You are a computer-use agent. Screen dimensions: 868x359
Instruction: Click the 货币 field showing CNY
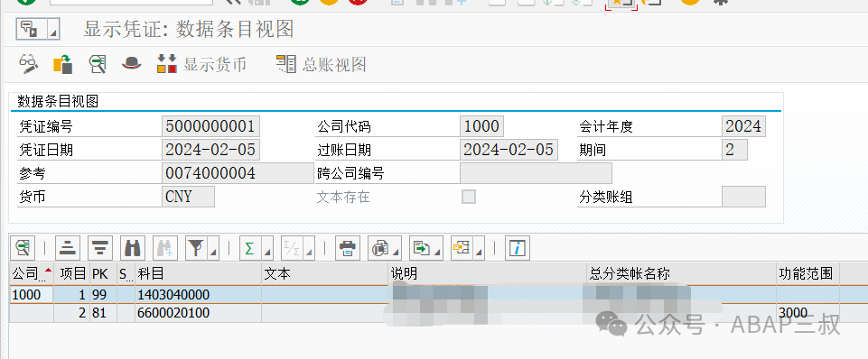click(188, 197)
